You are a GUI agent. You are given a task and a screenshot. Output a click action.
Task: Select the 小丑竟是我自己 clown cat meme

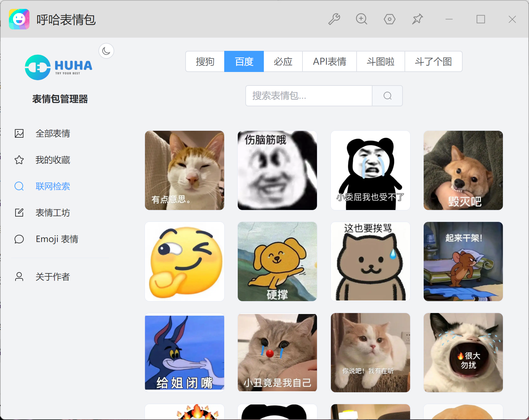click(x=277, y=353)
